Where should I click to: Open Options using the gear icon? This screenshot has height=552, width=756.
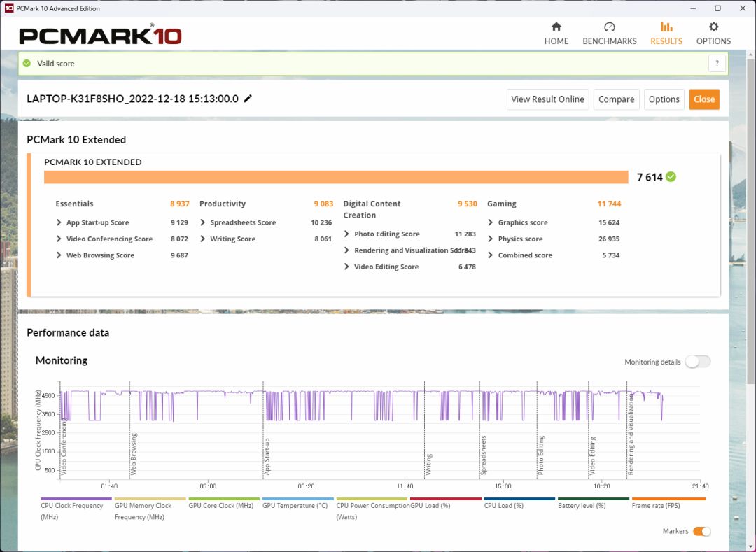(713, 27)
